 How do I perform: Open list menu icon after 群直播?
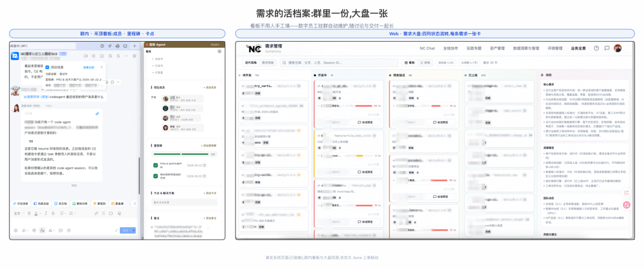(x=135, y=203)
